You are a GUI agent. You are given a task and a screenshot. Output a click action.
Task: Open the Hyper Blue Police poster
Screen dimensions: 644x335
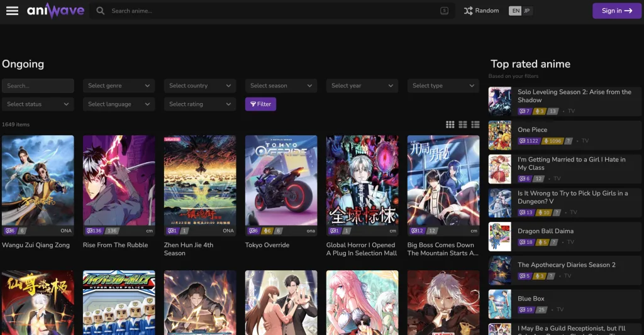[119, 302]
